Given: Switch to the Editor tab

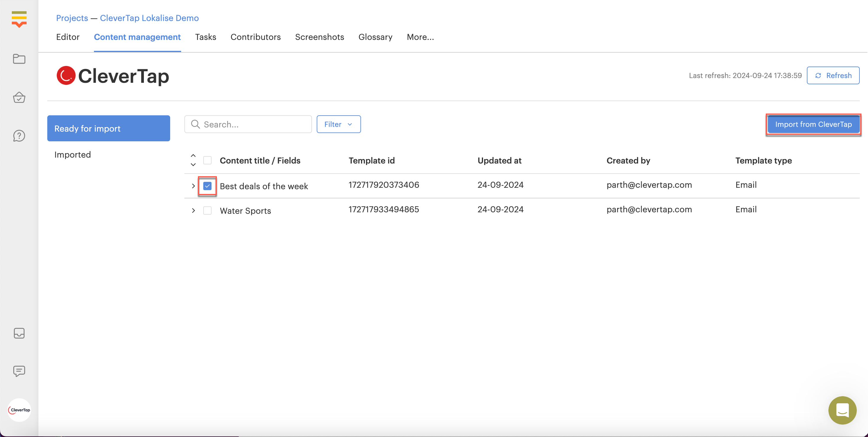Looking at the screenshot, I should tap(68, 37).
